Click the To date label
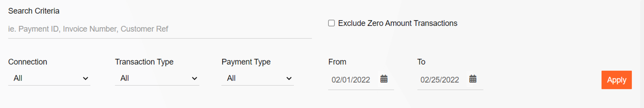The width and height of the screenshot is (644, 108). pyautogui.click(x=421, y=62)
